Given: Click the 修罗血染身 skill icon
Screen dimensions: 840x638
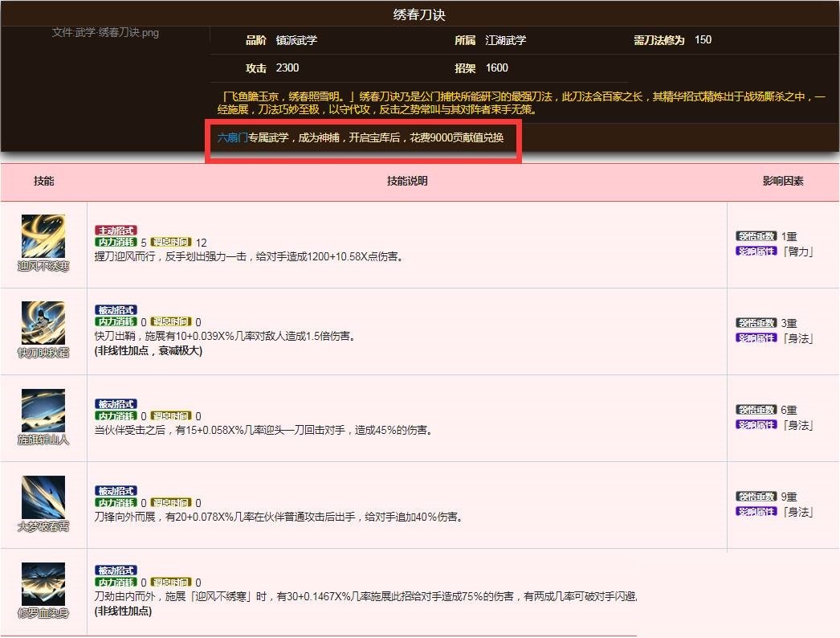Looking at the screenshot, I should [43, 583].
